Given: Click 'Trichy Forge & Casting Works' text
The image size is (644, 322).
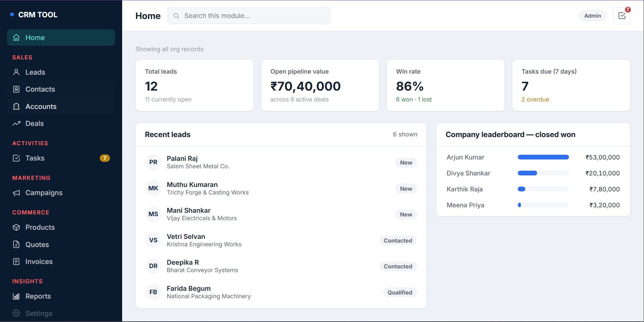Looking at the screenshot, I should click(x=208, y=192).
